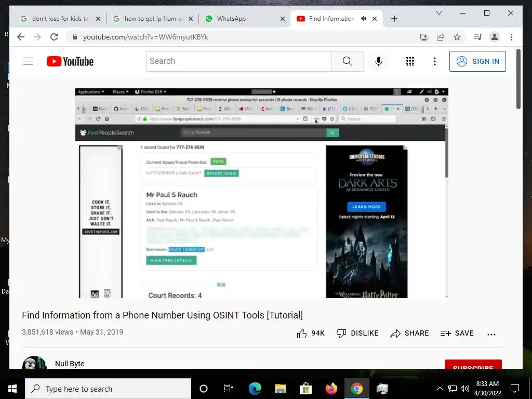
Task: Open a new tab with plus button
Action: [394, 19]
